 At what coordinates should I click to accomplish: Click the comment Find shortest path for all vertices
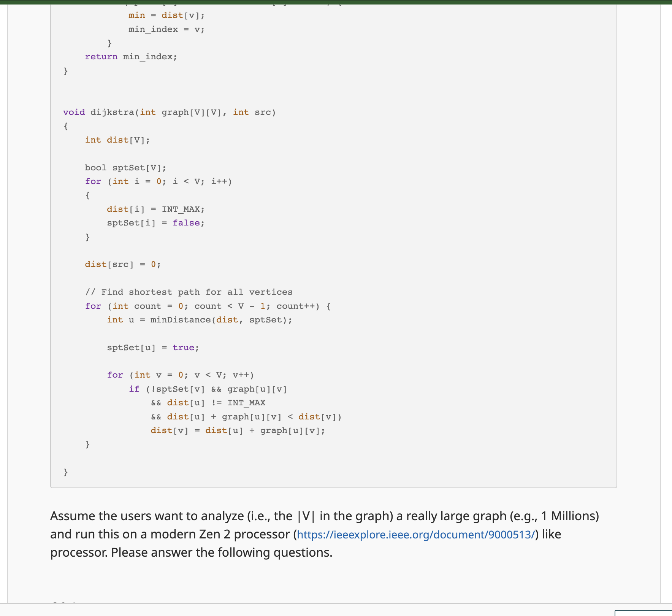point(190,292)
